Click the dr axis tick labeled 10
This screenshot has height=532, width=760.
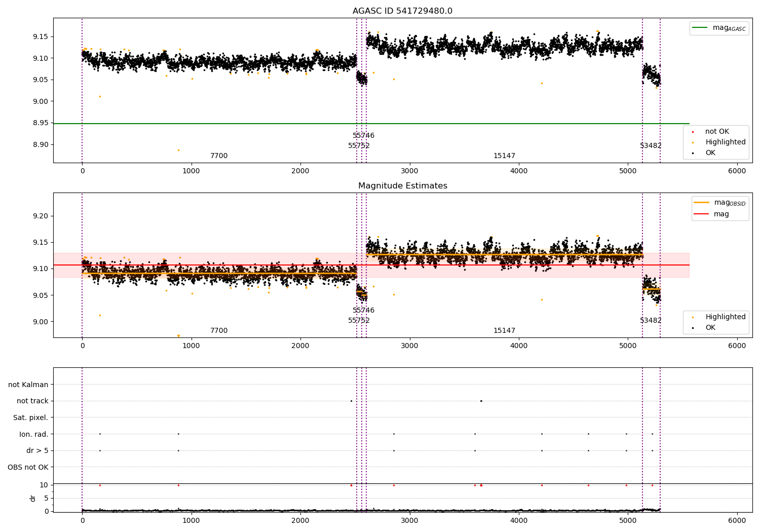point(44,485)
